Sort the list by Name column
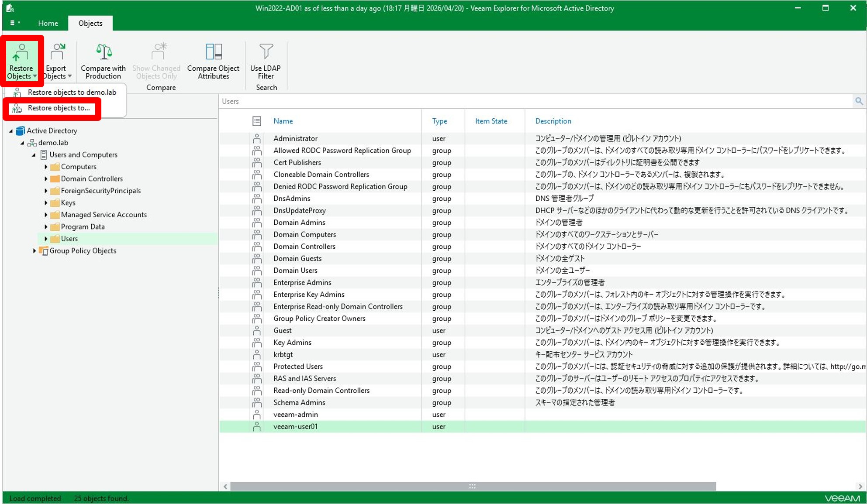 coord(283,121)
